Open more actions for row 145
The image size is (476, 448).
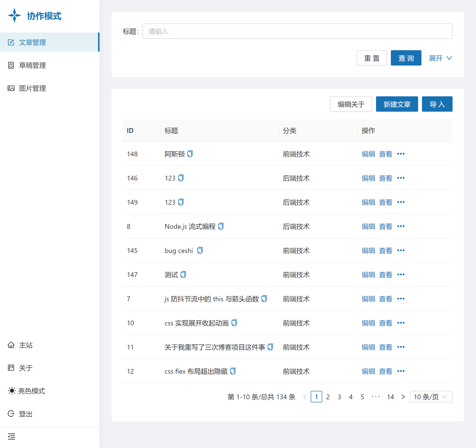click(401, 251)
